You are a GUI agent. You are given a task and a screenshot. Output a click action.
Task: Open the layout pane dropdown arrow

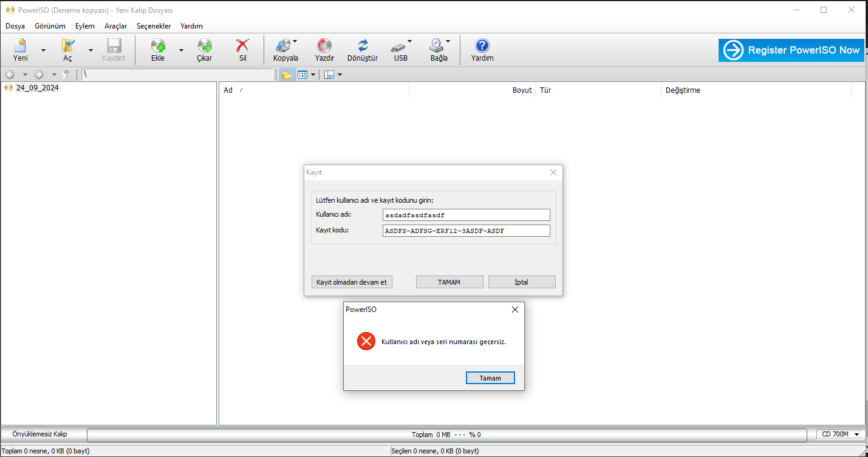tap(340, 75)
